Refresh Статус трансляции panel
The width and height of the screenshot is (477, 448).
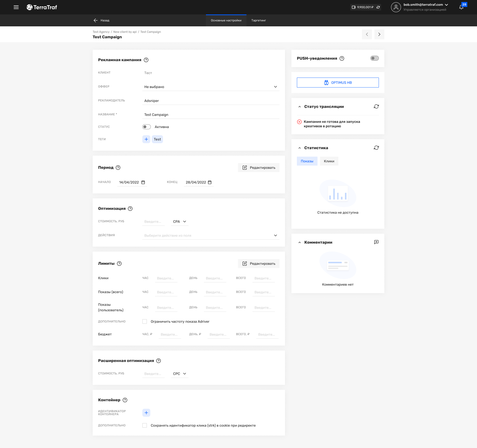(x=376, y=106)
